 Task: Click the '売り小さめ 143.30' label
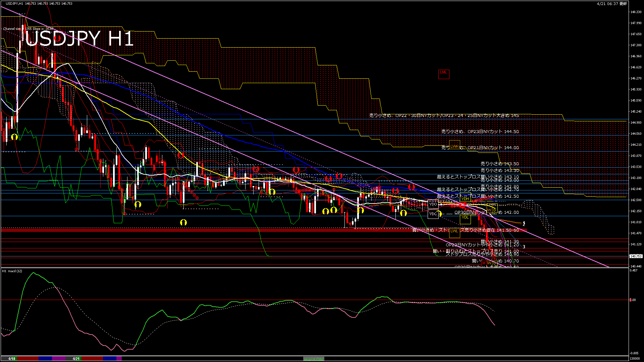500,171
